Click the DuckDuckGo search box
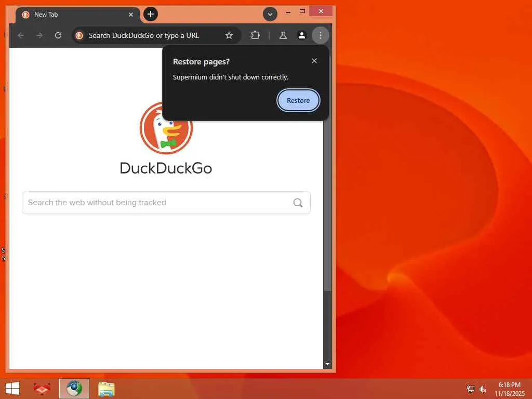Image resolution: width=532 pixels, height=399 pixels. [x=166, y=203]
